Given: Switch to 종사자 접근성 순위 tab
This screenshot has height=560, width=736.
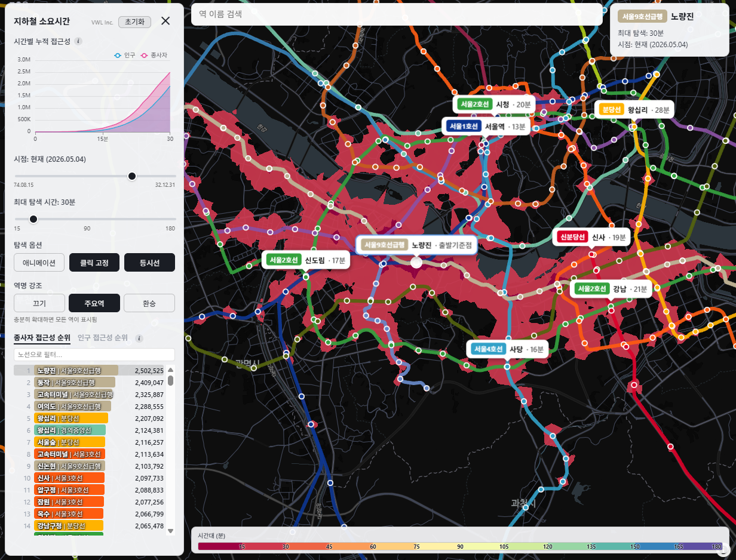Looking at the screenshot, I should [42, 338].
